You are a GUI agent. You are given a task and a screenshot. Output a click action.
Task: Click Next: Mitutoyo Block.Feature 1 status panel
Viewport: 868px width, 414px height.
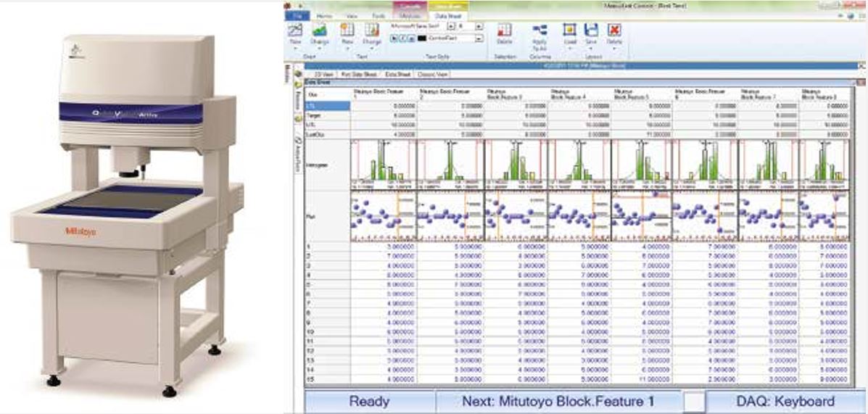click(x=558, y=401)
